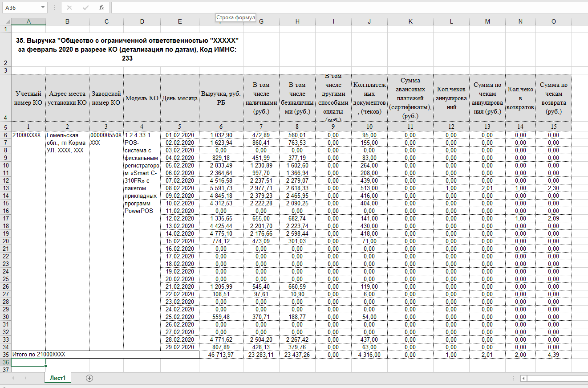Select the serial number cell 000000550XXXX
Screen dimensions: 588x388
[106, 241]
